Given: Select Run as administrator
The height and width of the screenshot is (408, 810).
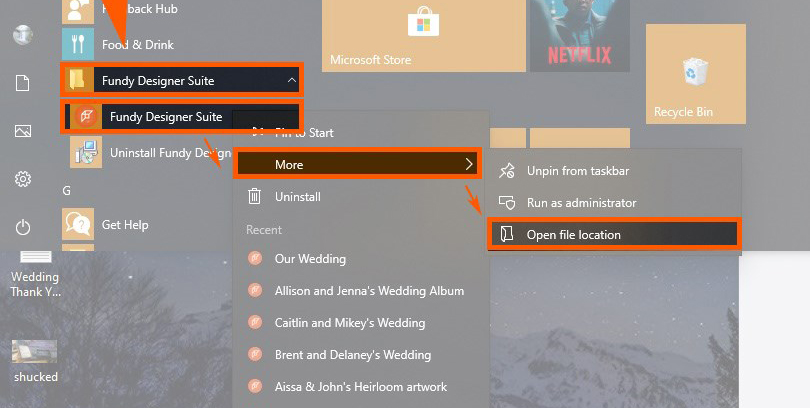Looking at the screenshot, I should (614, 202).
